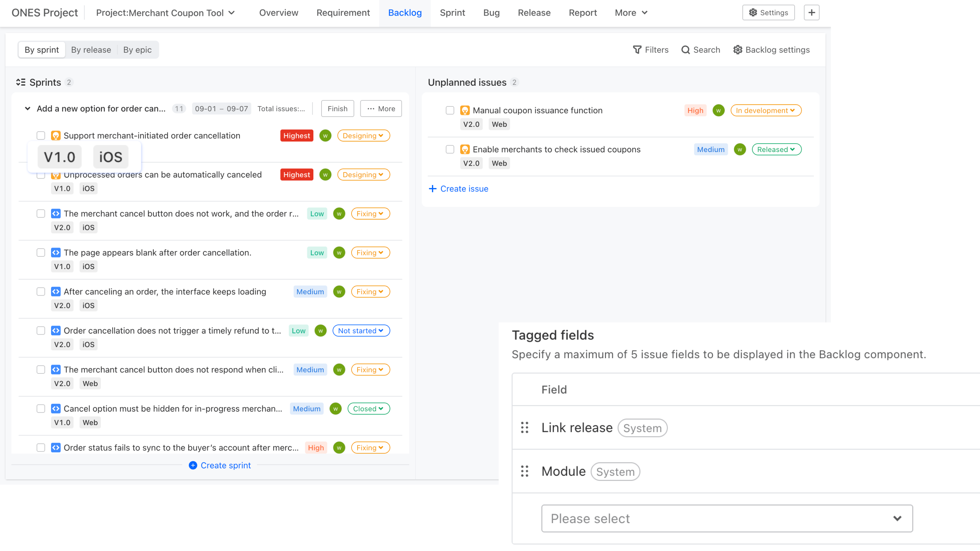
Task: Open the Filters panel
Action: [x=651, y=50]
